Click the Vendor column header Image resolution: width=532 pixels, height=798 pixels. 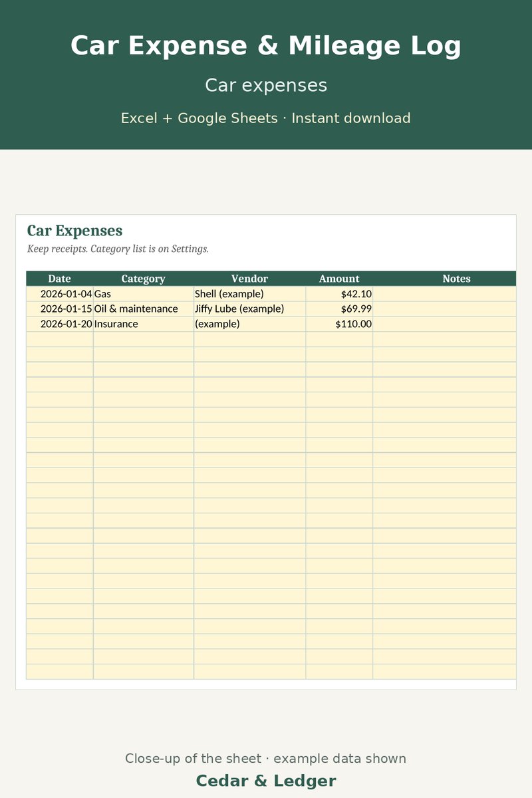[x=250, y=279]
